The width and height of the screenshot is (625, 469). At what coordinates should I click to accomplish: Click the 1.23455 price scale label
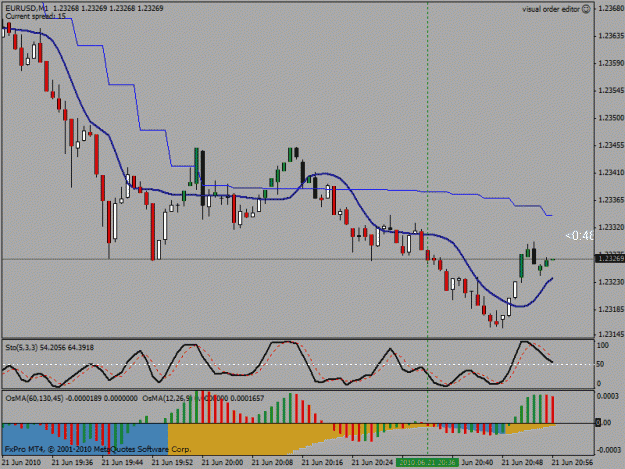611,145
